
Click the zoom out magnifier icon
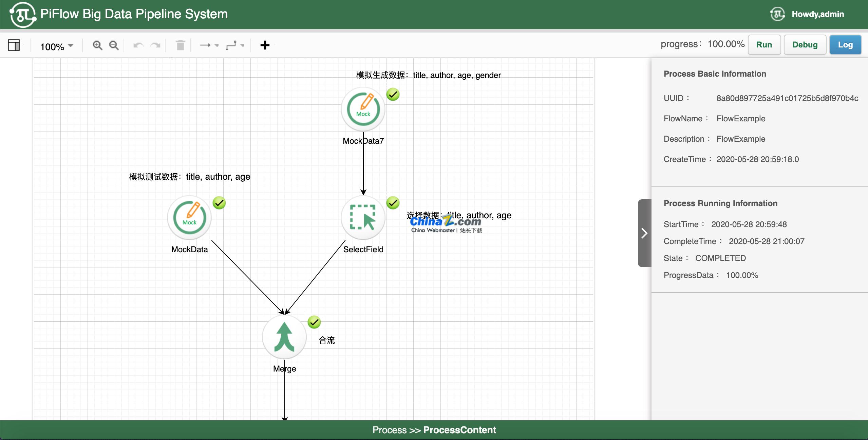(x=114, y=45)
